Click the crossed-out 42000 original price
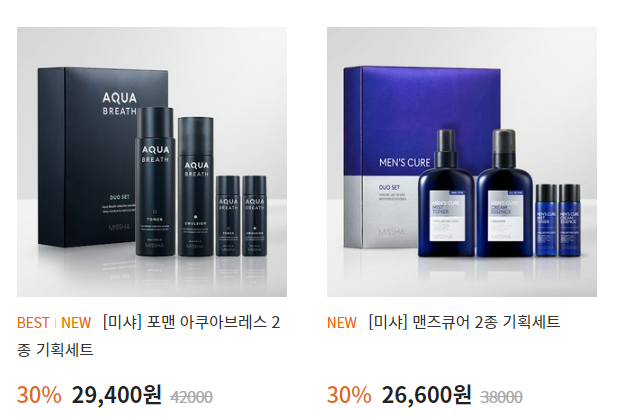 click(191, 397)
